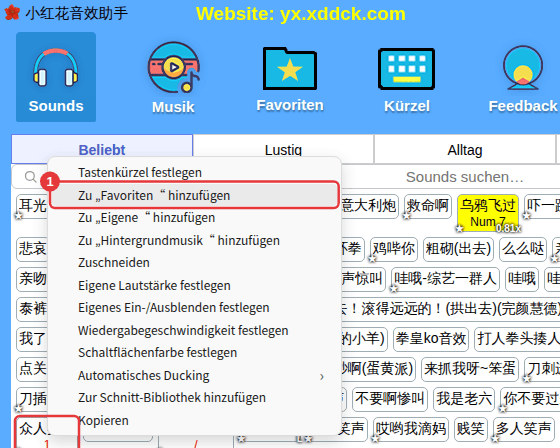Switch to the Lustig tab
Image resolution: width=560 pixels, height=448 pixels.
(283, 150)
